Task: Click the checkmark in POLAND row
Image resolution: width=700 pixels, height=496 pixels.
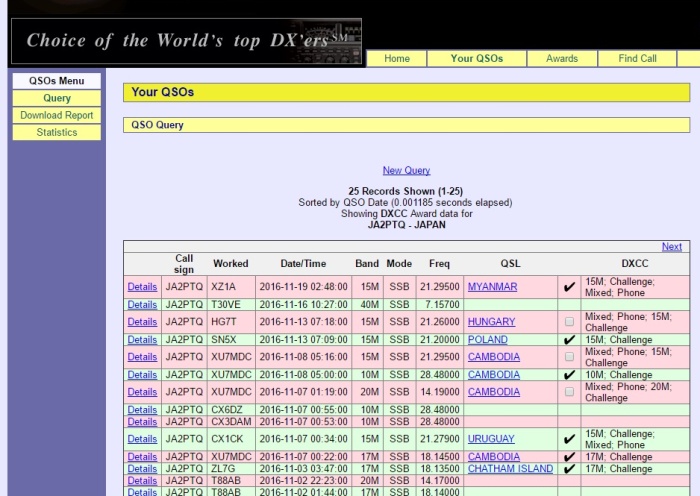Action: (569, 340)
